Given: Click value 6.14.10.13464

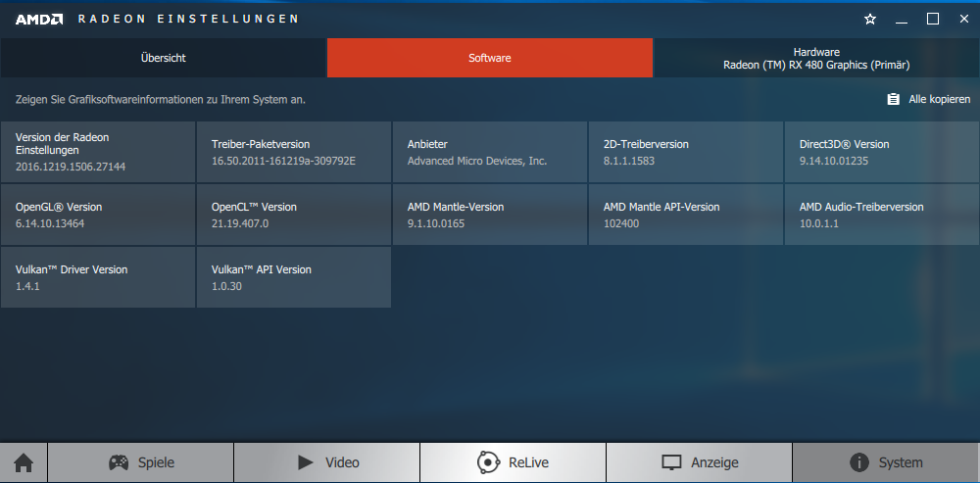Looking at the screenshot, I should point(50,223).
